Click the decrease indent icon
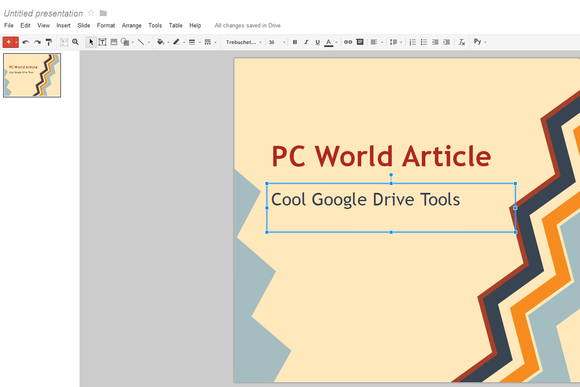 coord(435,42)
